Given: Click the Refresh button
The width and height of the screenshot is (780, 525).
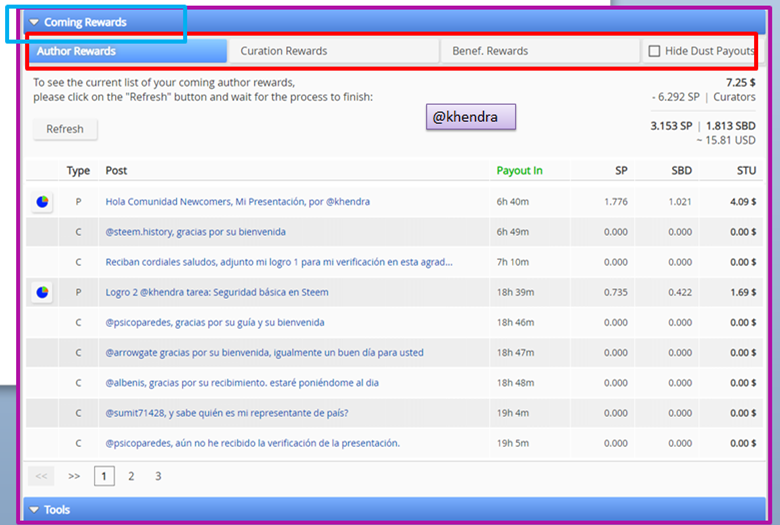Looking at the screenshot, I should click(65, 129).
